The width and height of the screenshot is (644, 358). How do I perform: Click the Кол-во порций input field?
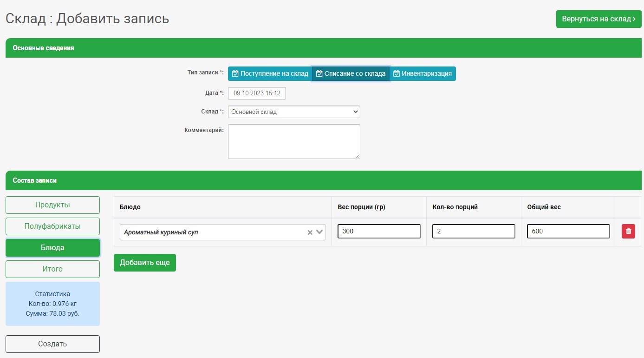(474, 231)
